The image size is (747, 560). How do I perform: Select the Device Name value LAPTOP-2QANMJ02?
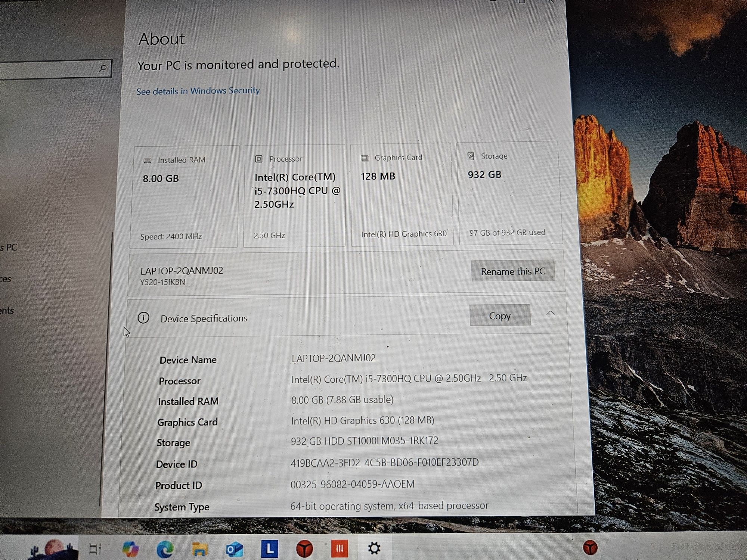(334, 358)
